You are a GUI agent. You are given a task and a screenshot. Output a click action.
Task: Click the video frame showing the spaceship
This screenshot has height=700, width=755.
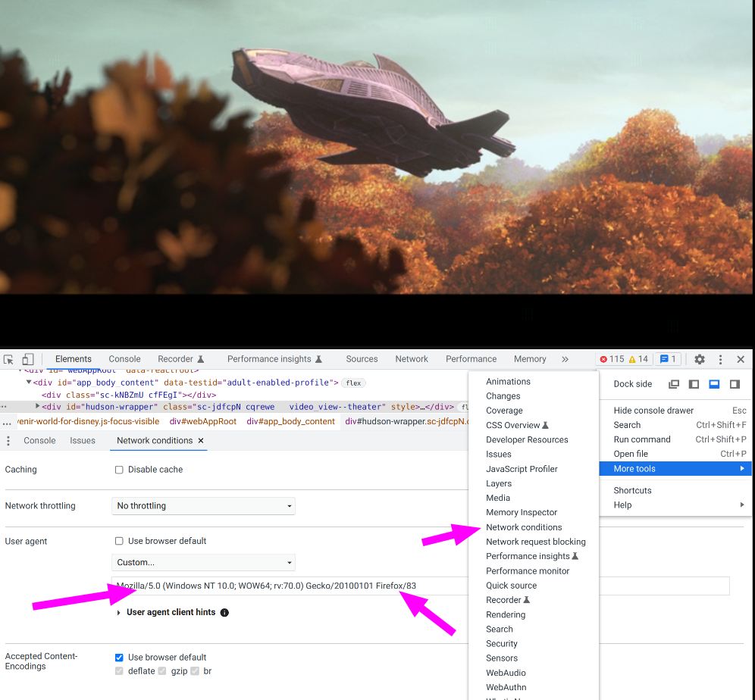[x=377, y=147]
